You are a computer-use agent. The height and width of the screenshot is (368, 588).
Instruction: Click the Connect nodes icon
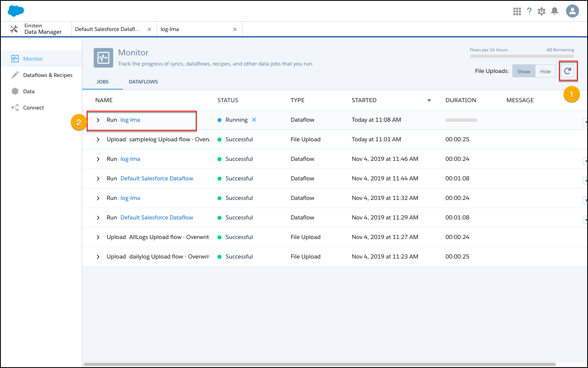tap(15, 107)
